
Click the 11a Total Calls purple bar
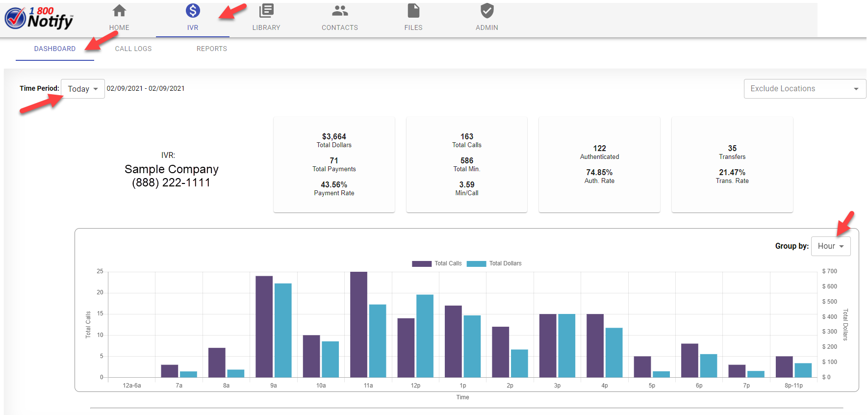click(358, 324)
